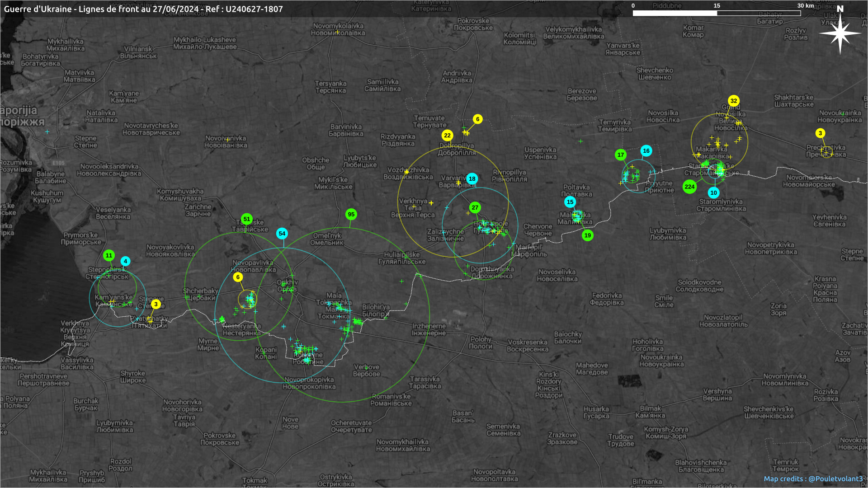
Task: Click the green 51 marker bubble
Action: [247, 219]
